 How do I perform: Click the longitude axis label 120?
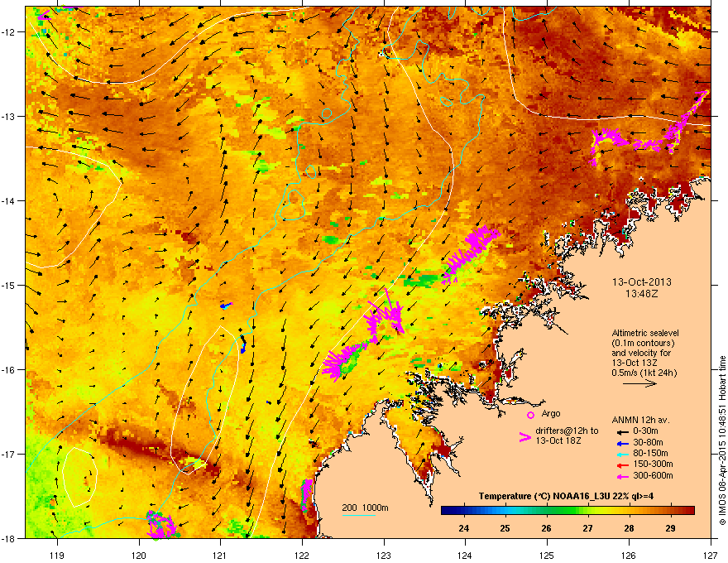139,555
